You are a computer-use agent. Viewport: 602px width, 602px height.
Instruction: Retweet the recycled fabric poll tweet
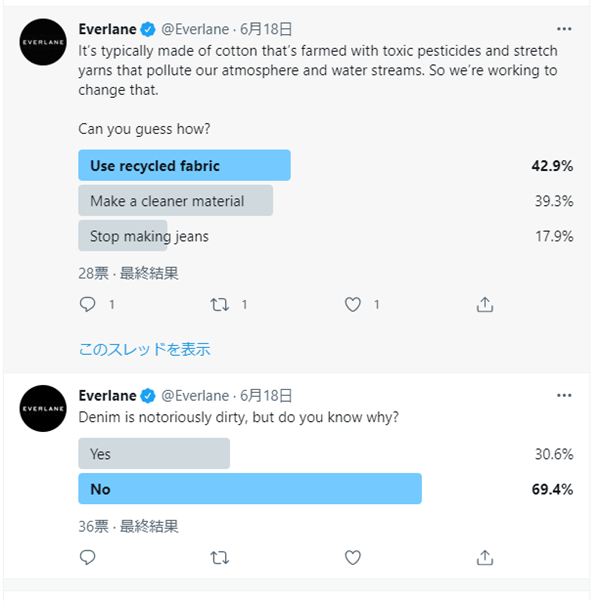220,304
